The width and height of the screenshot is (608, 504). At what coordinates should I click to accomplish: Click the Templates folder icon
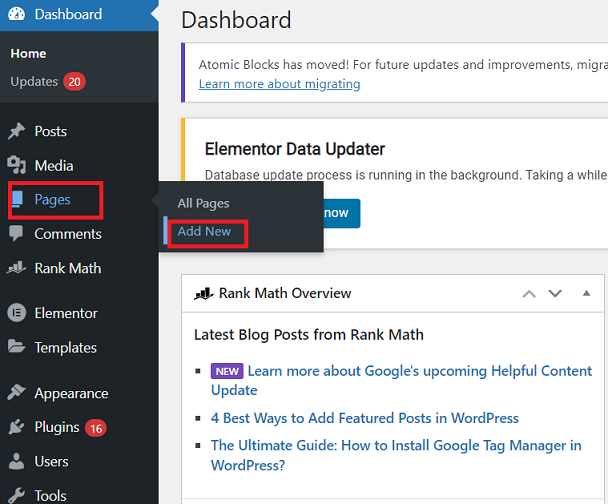coord(16,347)
